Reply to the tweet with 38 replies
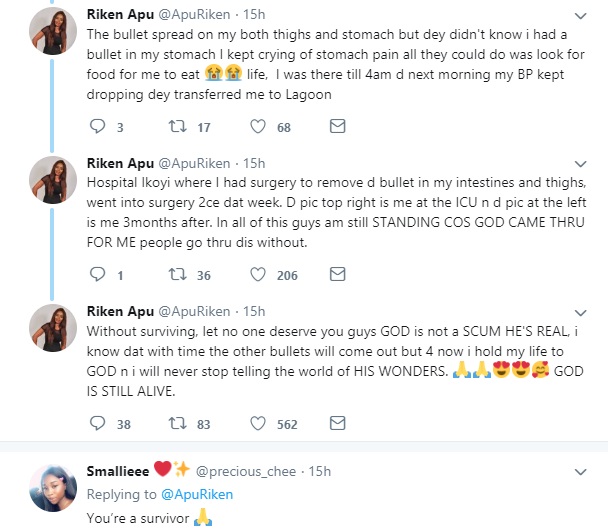The image size is (608, 532). [98, 423]
